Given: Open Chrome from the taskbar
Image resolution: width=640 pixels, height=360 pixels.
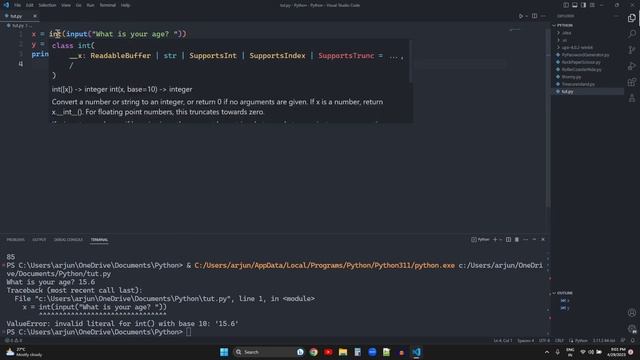Looking at the screenshot, I should pyautogui.click(x=313, y=352).
